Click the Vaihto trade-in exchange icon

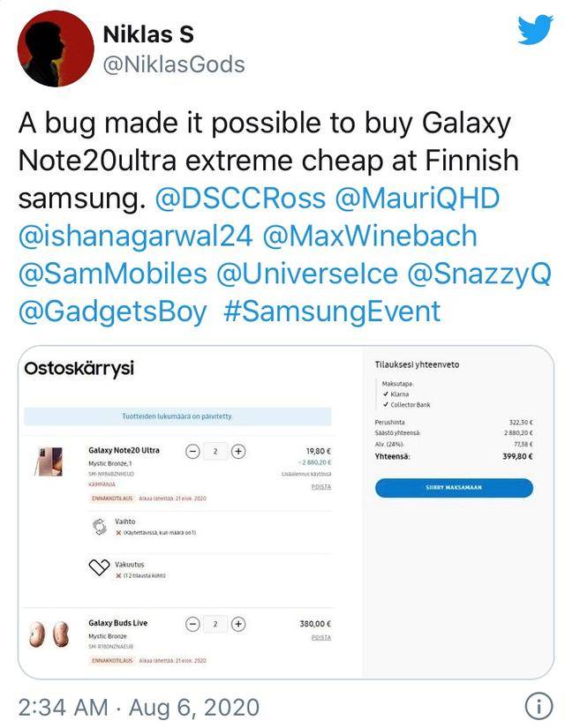coord(98,526)
